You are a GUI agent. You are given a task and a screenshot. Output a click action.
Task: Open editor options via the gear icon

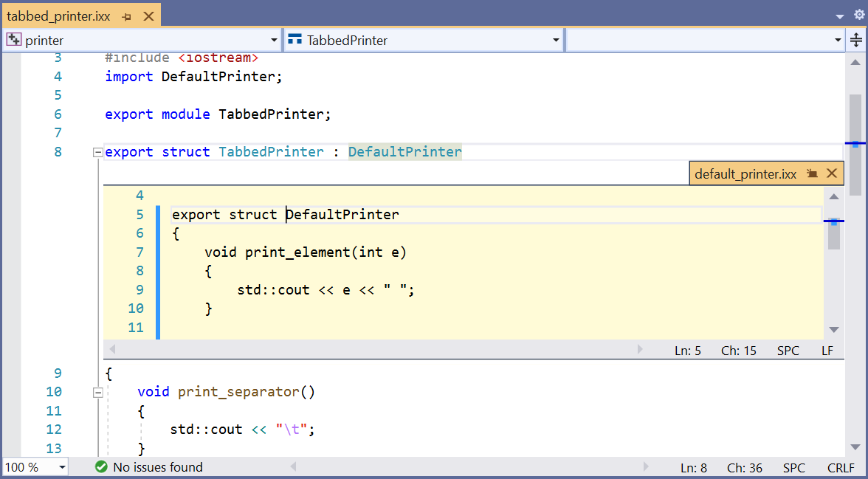(x=858, y=15)
